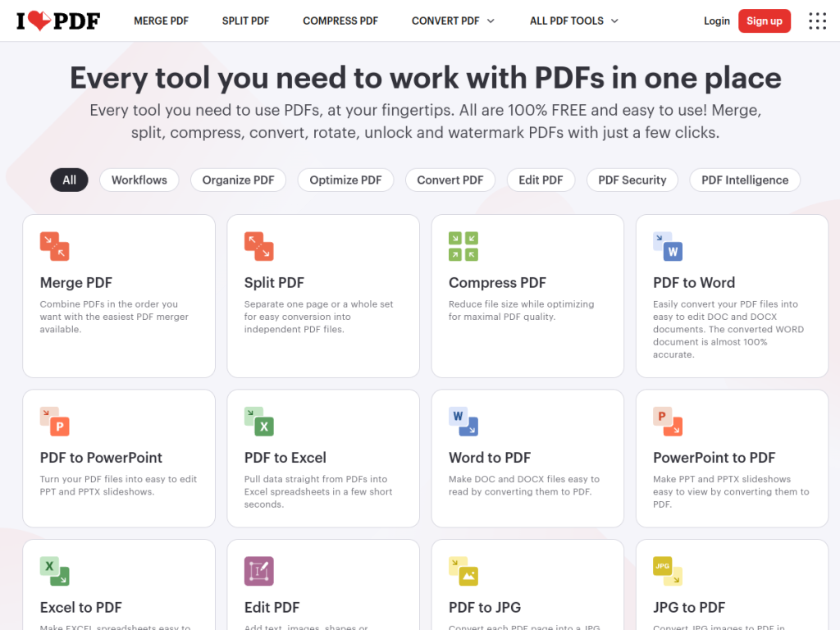Open the Split PDF card title

pyautogui.click(x=274, y=282)
